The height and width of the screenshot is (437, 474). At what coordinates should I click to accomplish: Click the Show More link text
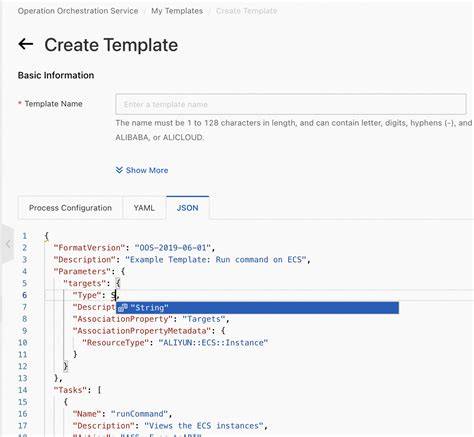pos(147,170)
